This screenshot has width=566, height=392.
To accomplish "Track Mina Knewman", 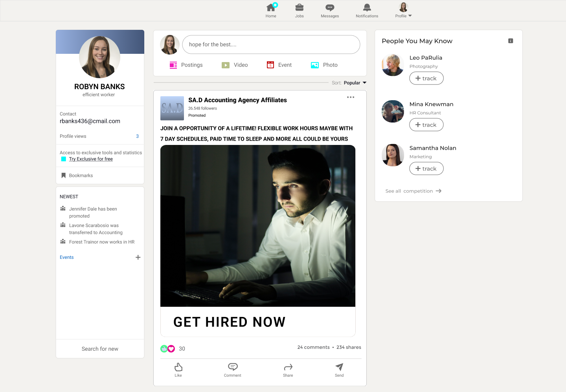I will [426, 125].
